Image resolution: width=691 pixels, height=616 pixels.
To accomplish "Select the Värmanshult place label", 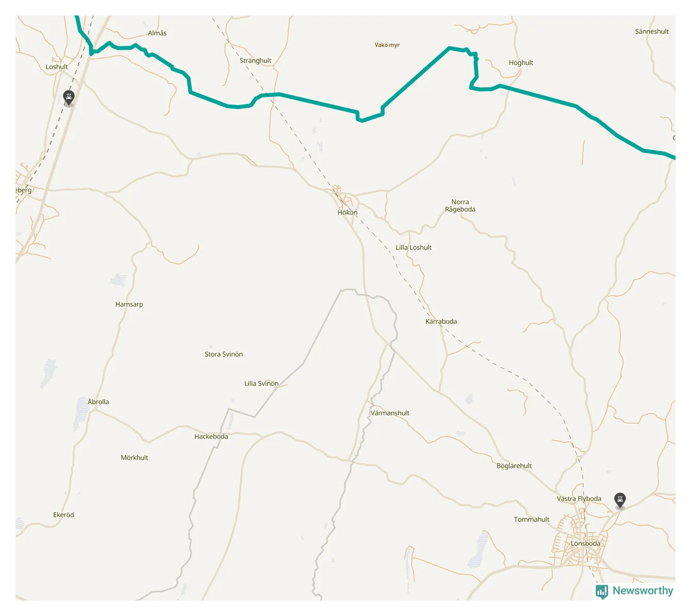I will [x=390, y=413].
